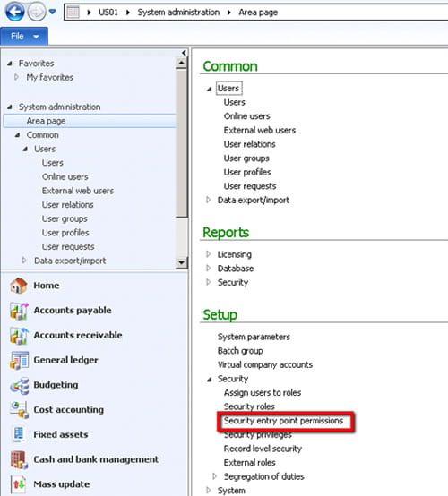Open the Accounts payable module icon

pyautogui.click(x=19, y=311)
